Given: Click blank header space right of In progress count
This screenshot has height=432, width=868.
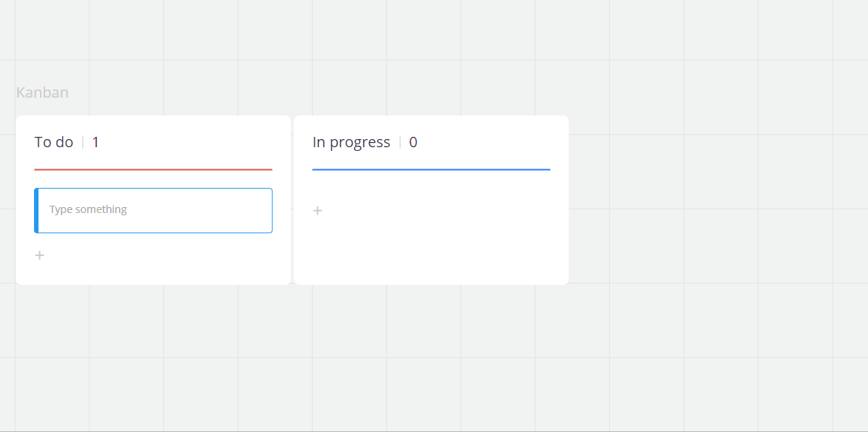Looking at the screenshot, I should (488, 142).
